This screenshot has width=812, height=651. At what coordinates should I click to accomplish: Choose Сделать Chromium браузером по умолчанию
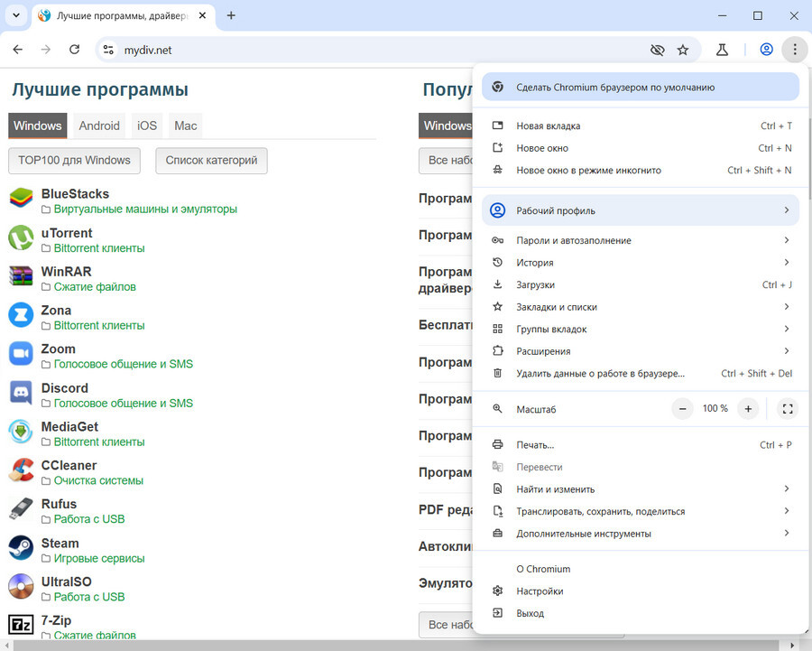pyautogui.click(x=641, y=87)
